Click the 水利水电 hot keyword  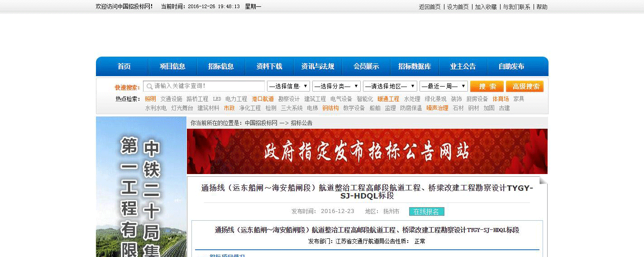tap(156, 108)
